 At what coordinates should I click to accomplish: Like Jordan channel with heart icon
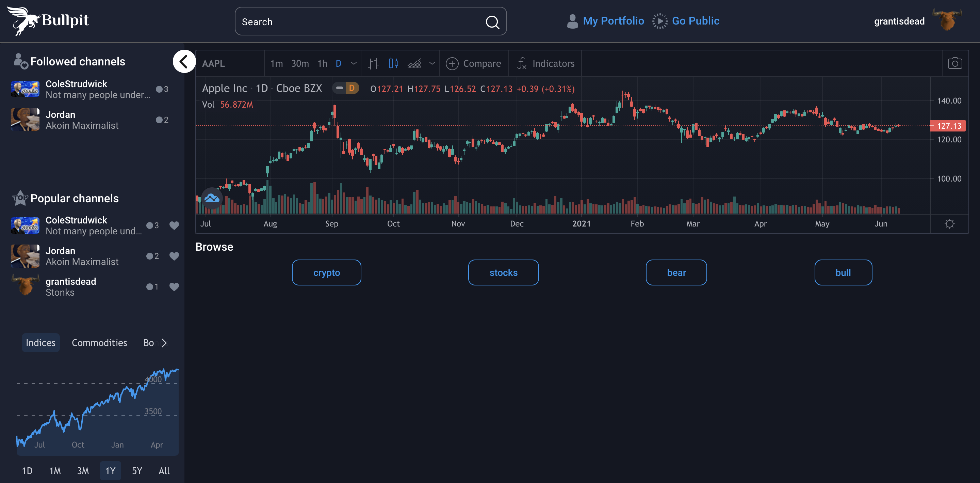pyautogui.click(x=174, y=256)
